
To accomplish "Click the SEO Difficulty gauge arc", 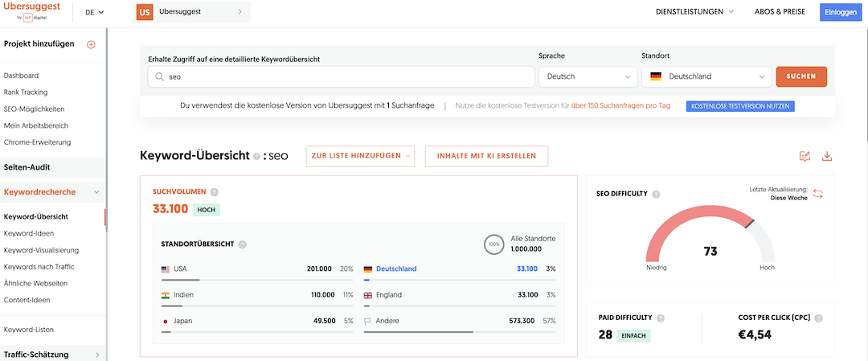I will [710, 232].
